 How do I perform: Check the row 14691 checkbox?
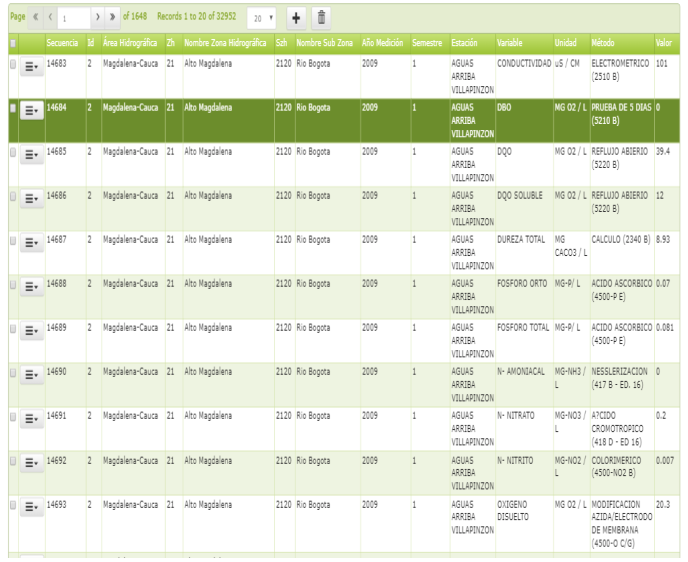coord(13,417)
